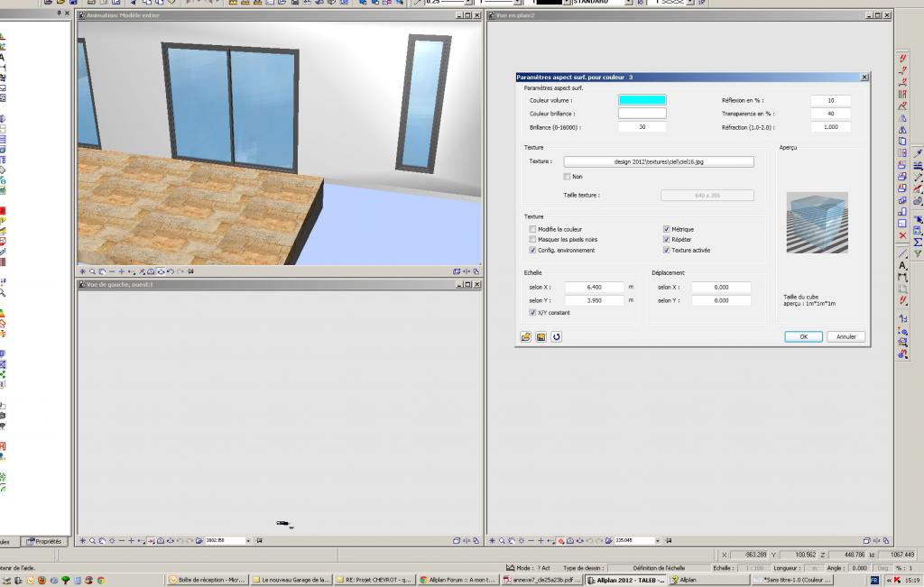Screen dimensions: 924x587
Task: Edit the Transparence en % field
Action: coord(830,113)
